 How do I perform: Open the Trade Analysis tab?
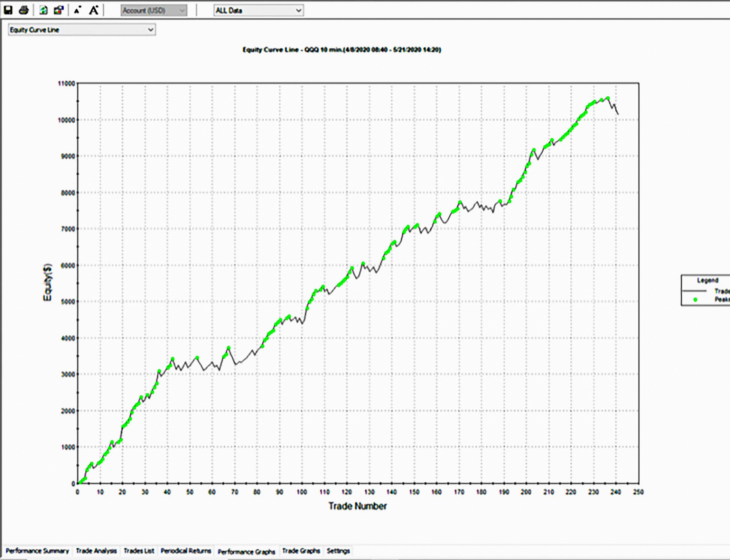click(96, 551)
